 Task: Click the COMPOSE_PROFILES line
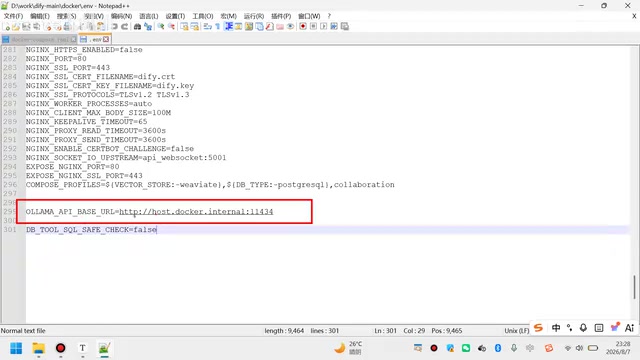(210, 184)
